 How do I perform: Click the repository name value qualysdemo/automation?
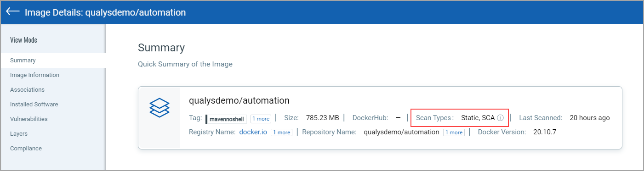[x=401, y=132]
